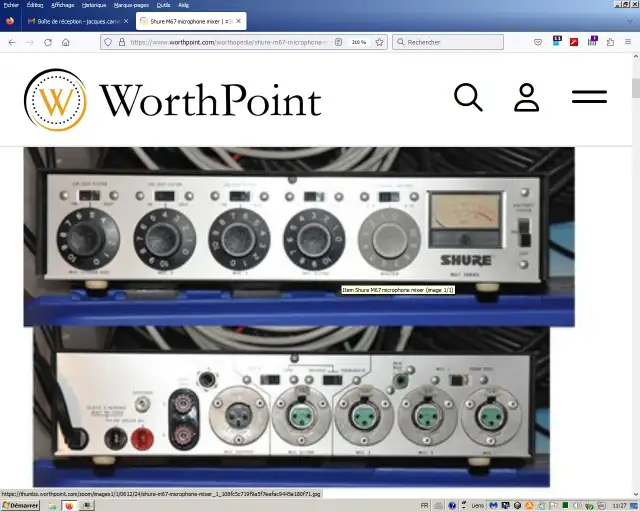Click the green square tray icon
This screenshot has width=640, height=512.
[x=565, y=505]
